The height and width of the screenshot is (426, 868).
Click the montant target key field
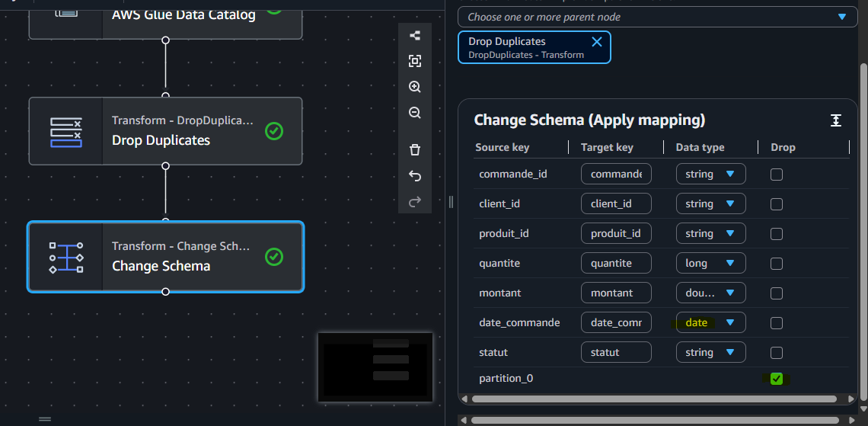coord(616,293)
